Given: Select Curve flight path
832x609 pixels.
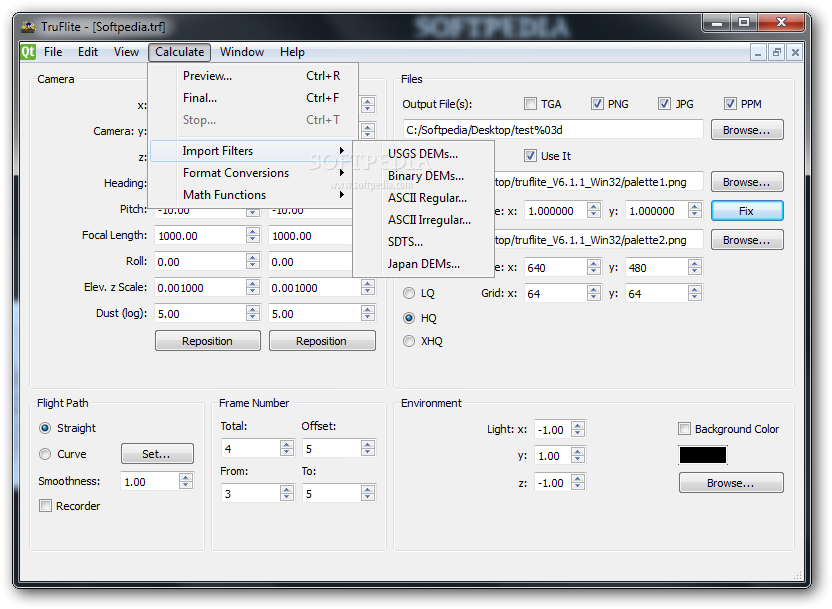Looking at the screenshot, I should point(45,454).
